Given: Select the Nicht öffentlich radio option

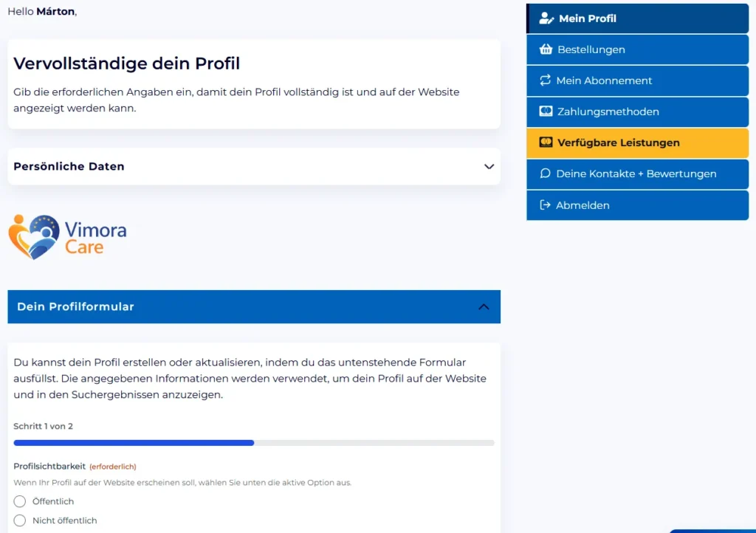Looking at the screenshot, I should pyautogui.click(x=20, y=520).
